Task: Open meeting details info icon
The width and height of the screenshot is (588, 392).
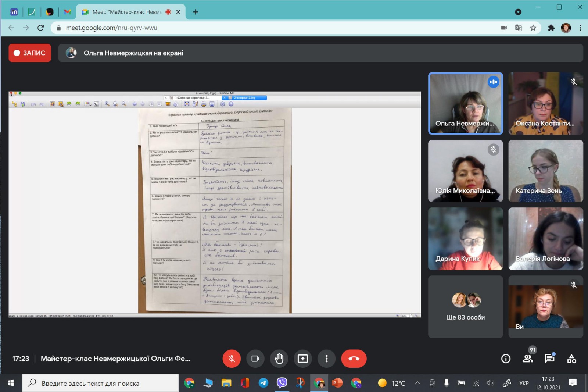Action: point(506,359)
